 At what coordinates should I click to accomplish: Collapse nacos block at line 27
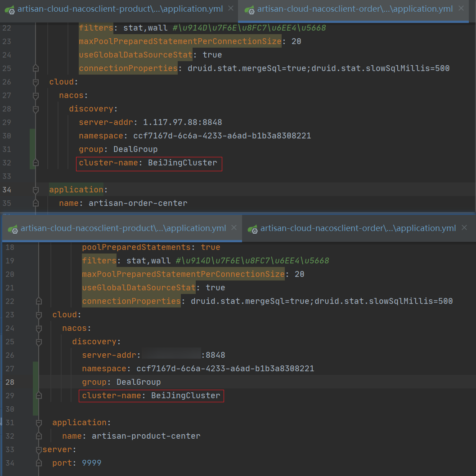[36, 96]
